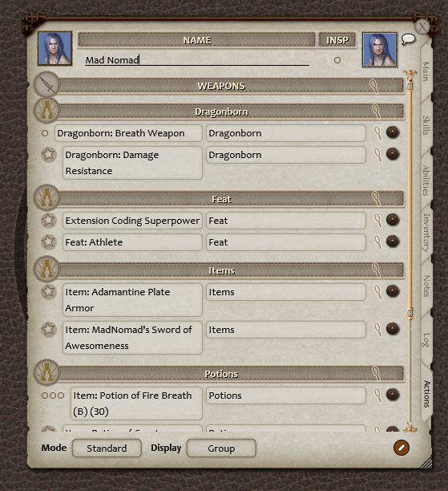The image size is (448, 491).
Task: Click the Standard mode button
Action: (107, 448)
